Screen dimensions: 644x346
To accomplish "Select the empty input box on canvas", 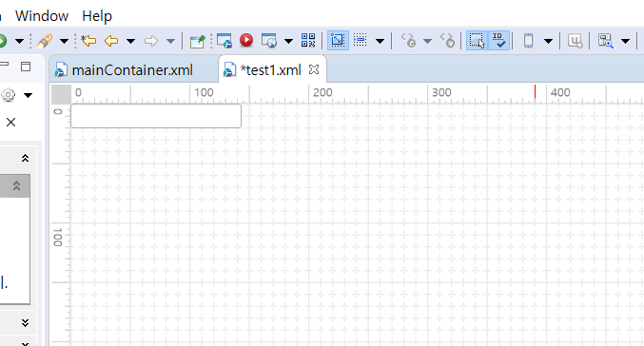I will pyautogui.click(x=156, y=116).
